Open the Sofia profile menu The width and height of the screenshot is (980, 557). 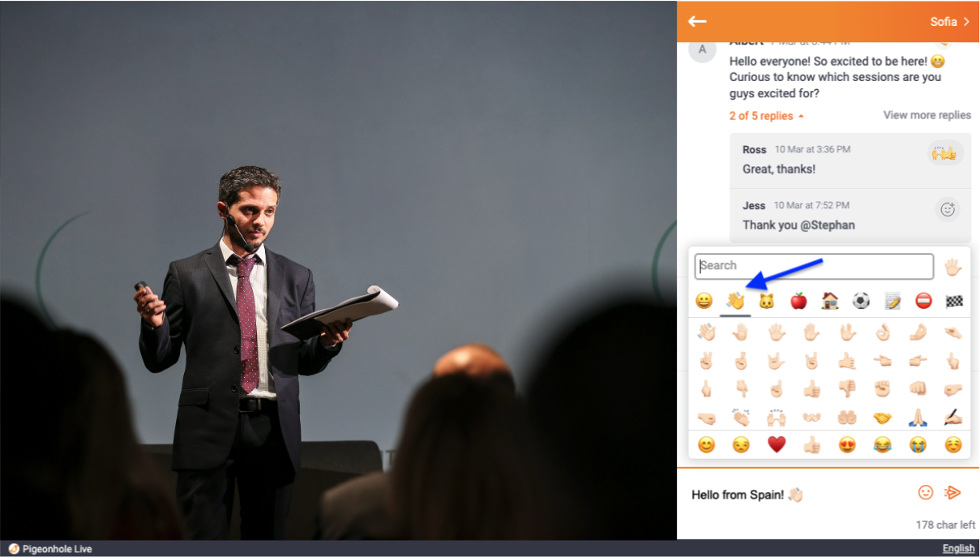click(950, 22)
